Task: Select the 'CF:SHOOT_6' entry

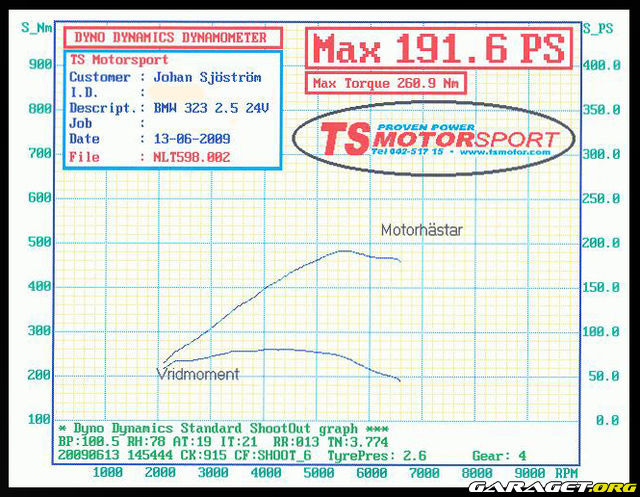Action: point(273,455)
